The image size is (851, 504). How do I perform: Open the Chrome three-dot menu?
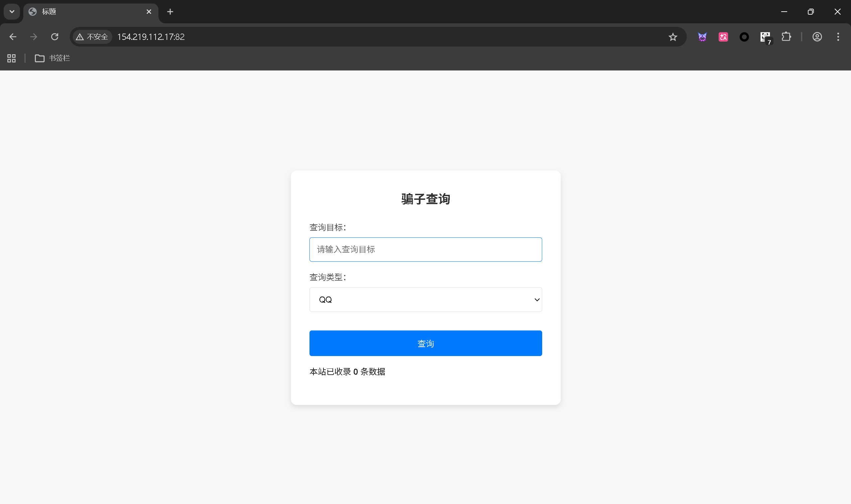pos(838,37)
